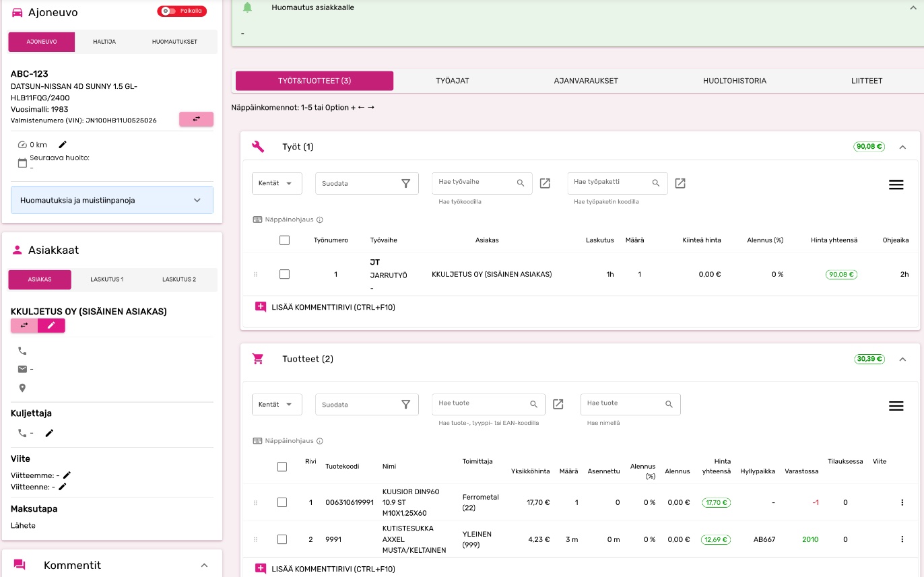Image resolution: width=924 pixels, height=577 pixels.
Task: Open external link icon beside Hae tuote code search
Action: pyautogui.click(x=558, y=404)
